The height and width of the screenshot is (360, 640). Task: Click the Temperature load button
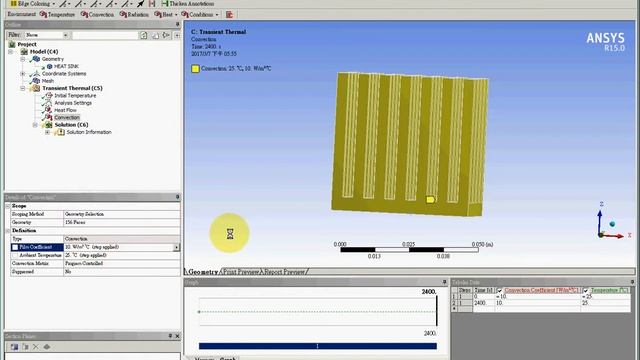point(57,15)
